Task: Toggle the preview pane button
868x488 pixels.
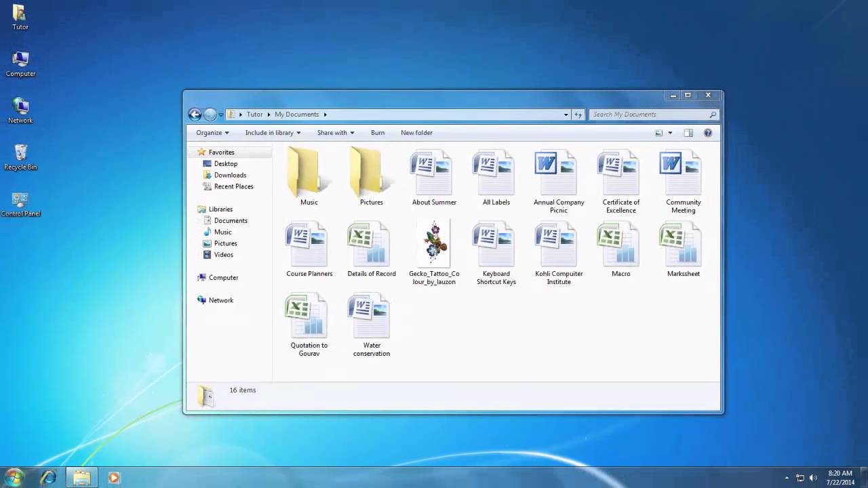Action: coord(688,133)
